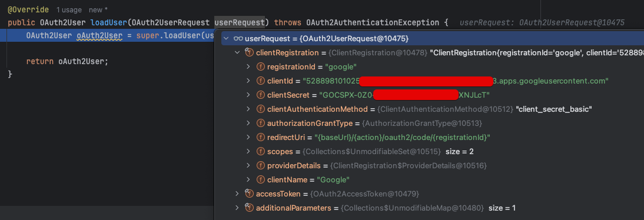644x220 pixels.
Task: Expand the scopes field
Action: (x=248, y=152)
